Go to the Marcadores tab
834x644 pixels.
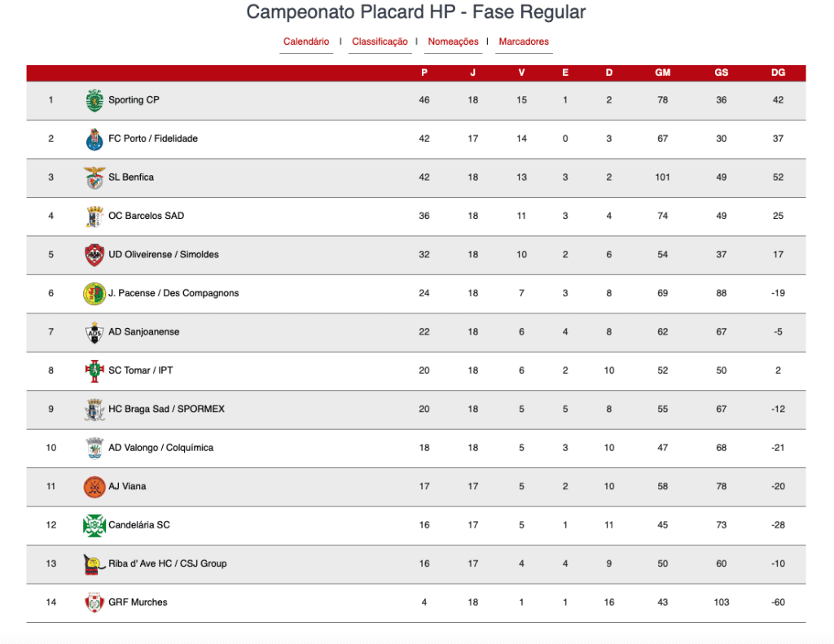click(x=524, y=42)
